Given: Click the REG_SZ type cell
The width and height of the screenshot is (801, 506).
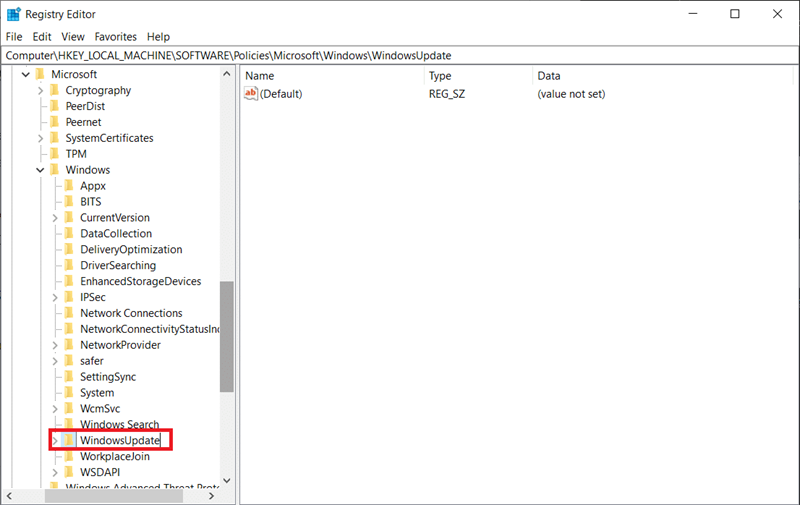Looking at the screenshot, I should click(447, 94).
